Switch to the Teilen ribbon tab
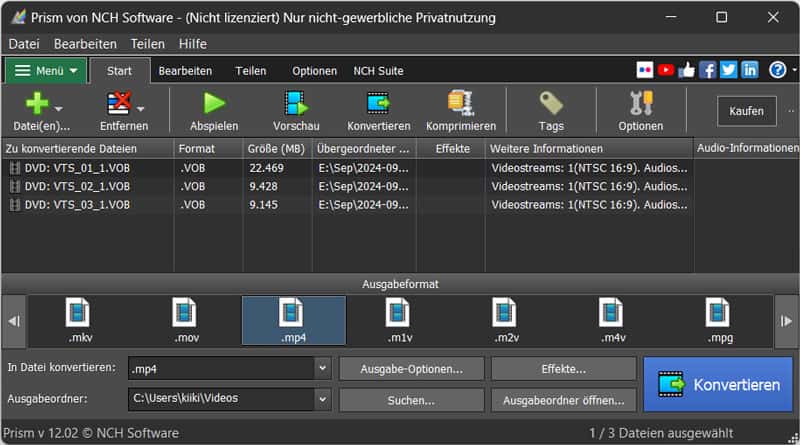 click(x=251, y=71)
